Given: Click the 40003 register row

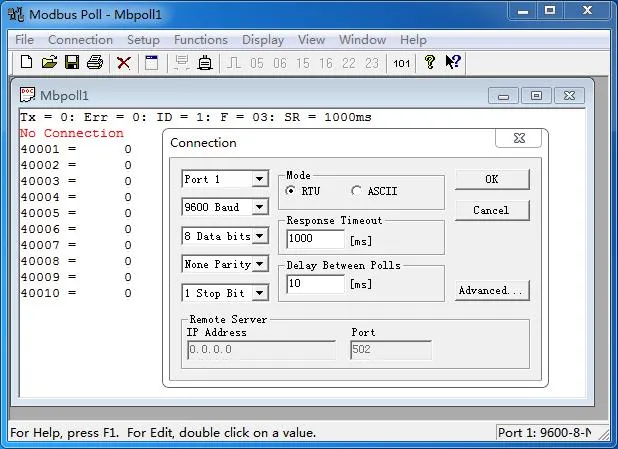Looking at the screenshot, I should click(x=76, y=181).
